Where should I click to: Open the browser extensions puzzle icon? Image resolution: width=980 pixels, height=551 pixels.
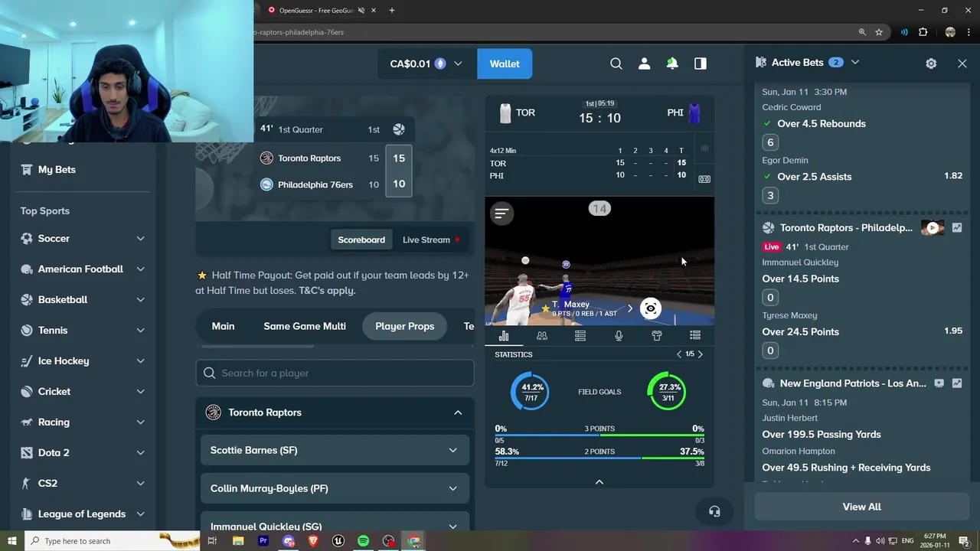pyautogui.click(x=923, y=32)
